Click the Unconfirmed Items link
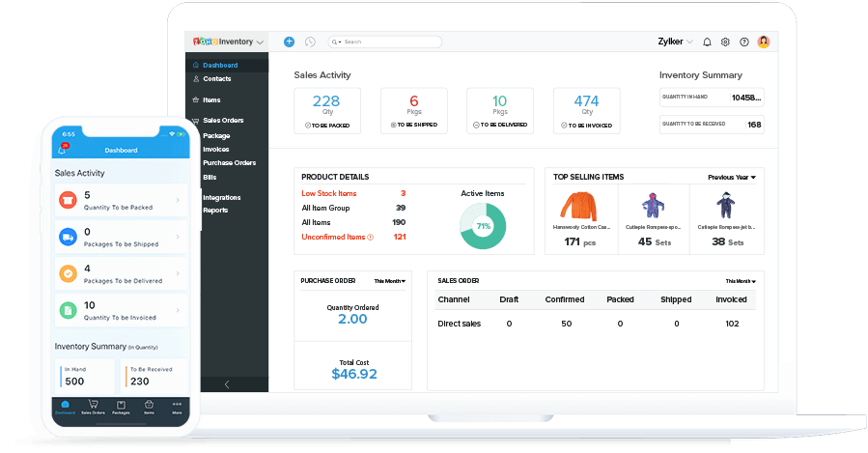This screenshot has height=453, width=868. click(333, 237)
